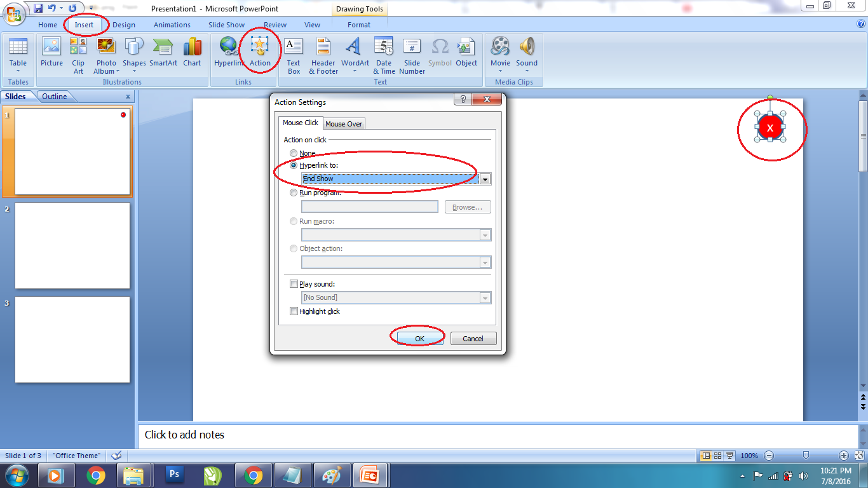Screen dimensions: 868x488
Task: Enable the Highlight click checkbox
Action: [294, 311]
